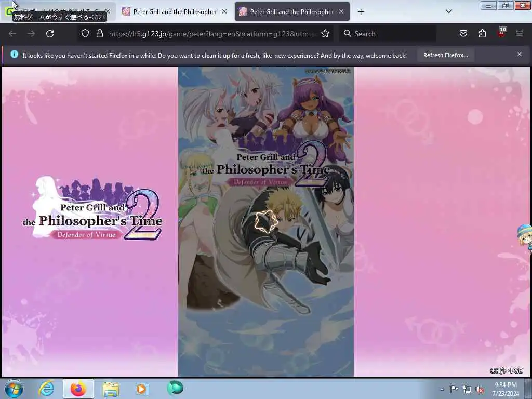Open a new tab with the plus button
Image resolution: width=532 pixels, height=399 pixels.
coord(361,12)
